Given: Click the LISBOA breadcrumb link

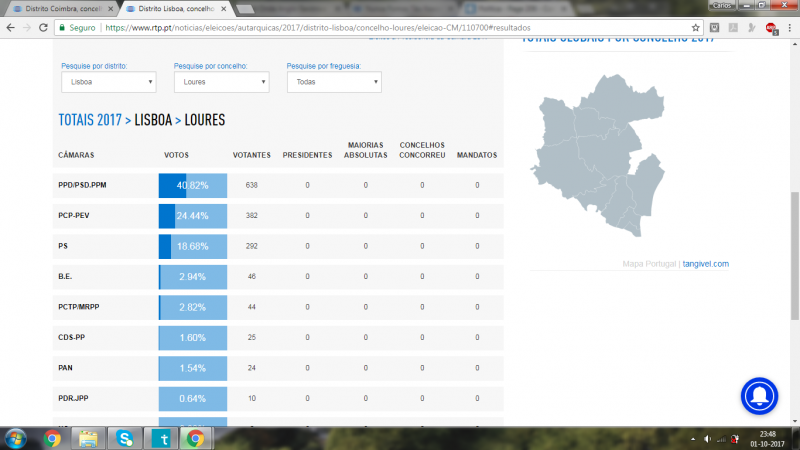Looking at the screenshot, I should (153, 120).
